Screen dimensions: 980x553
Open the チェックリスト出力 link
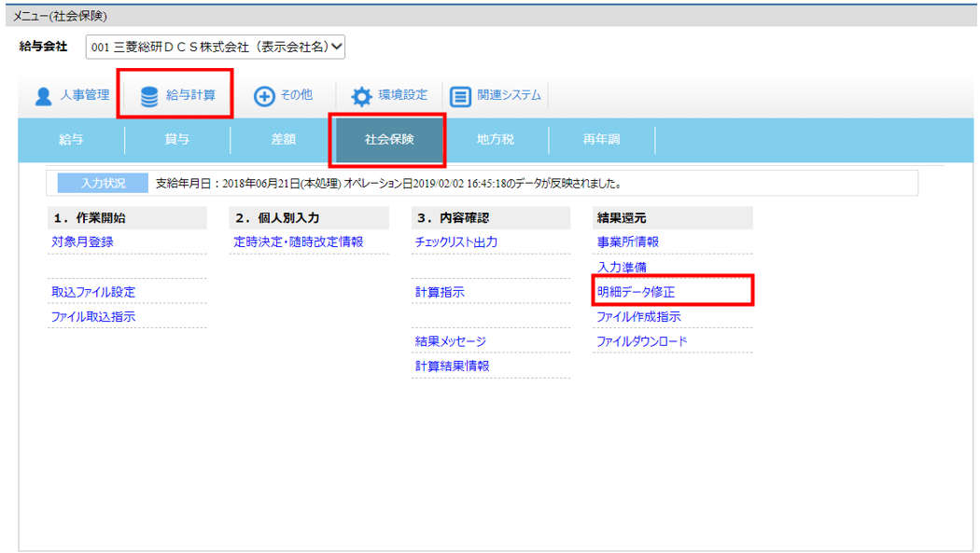tap(456, 242)
